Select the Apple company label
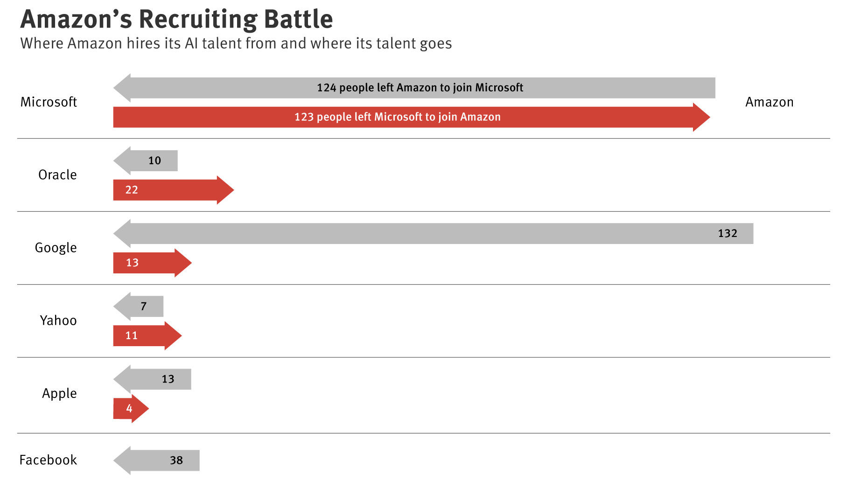The height and width of the screenshot is (488, 868). point(59,393)
